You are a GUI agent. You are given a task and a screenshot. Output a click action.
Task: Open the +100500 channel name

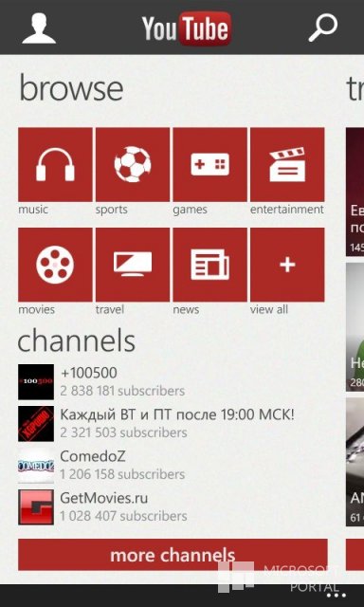tap(89, 373)
